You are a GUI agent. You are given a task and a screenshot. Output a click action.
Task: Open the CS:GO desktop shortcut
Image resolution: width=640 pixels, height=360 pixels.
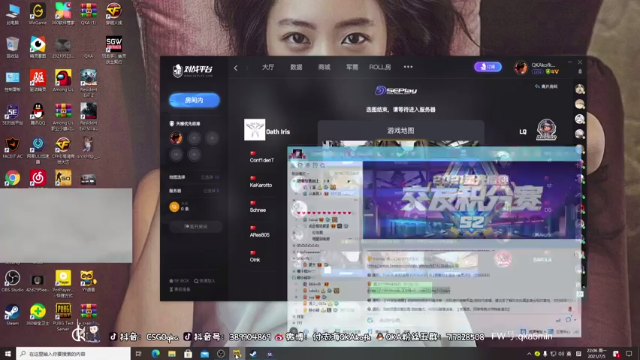(63, 178)
